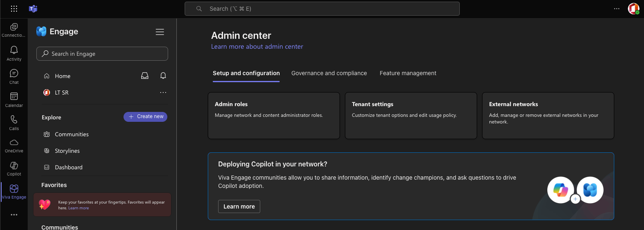Click the Engage logo in sidebar header
The width and height of the screenshot is (644, 230).
click(41, 31)
